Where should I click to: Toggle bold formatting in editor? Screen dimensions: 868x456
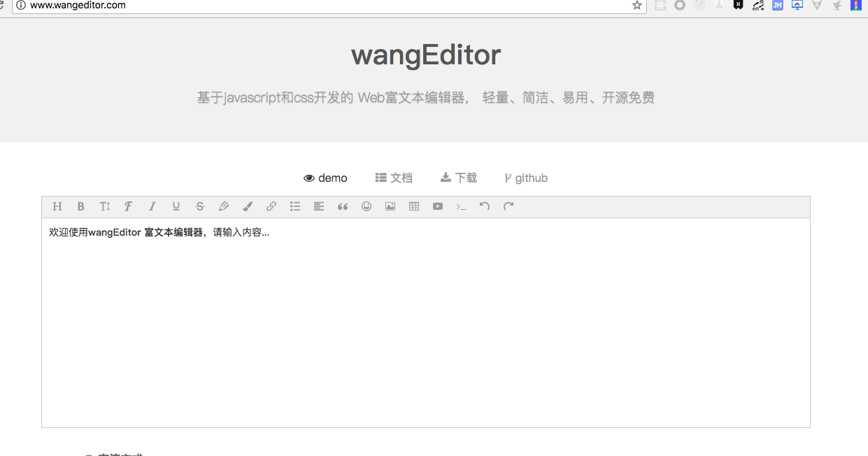81,206
